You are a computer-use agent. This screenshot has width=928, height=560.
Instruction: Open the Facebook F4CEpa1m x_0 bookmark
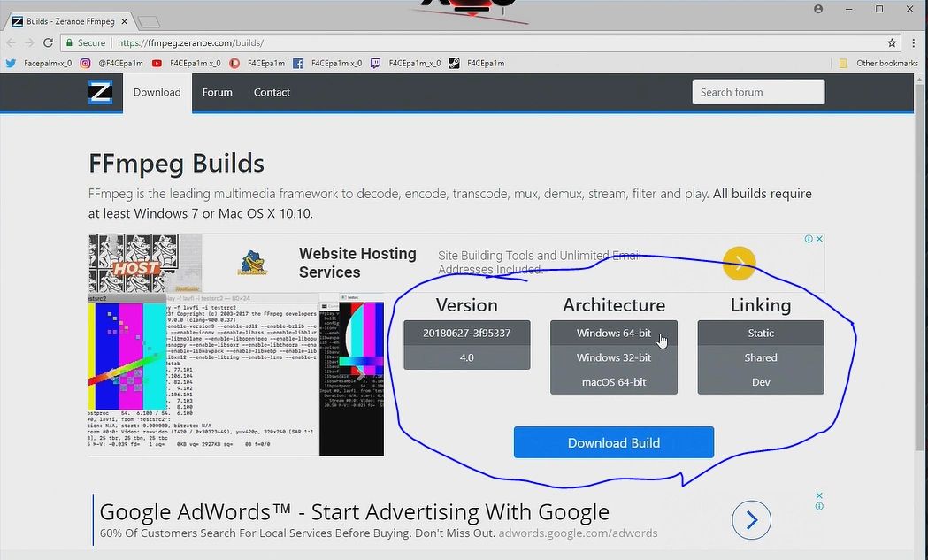pyautogui.click(x=327, y=63)
